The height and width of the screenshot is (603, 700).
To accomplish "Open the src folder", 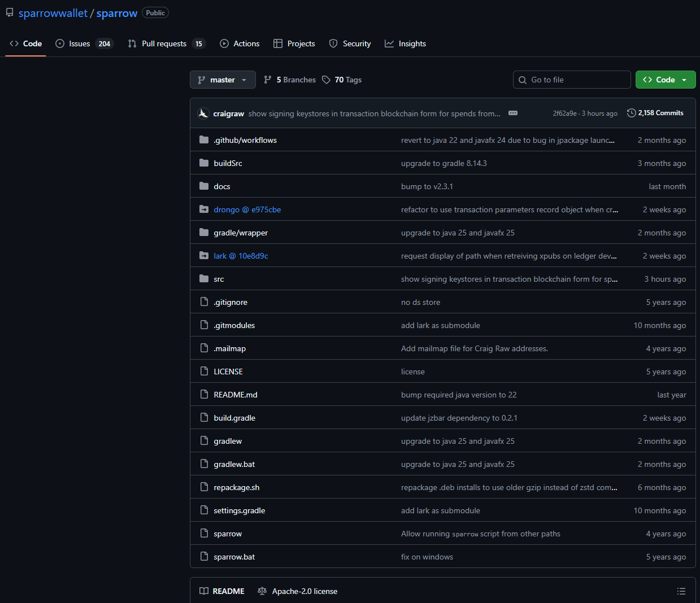I will click(219, 279).
